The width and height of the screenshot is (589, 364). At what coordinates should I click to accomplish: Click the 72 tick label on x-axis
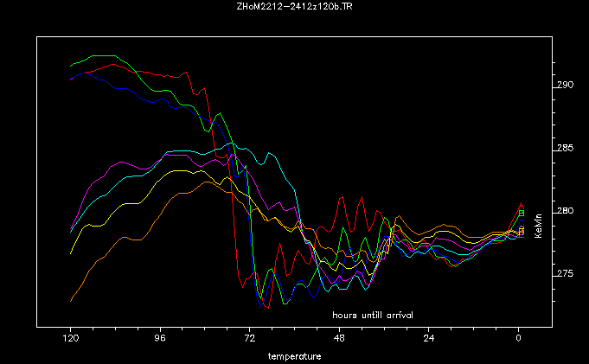pyautogui.click(x=250, y=338)
